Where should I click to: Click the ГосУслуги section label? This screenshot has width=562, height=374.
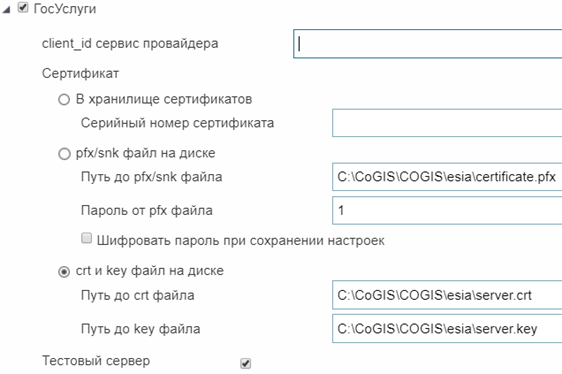(x=65, y=9)
